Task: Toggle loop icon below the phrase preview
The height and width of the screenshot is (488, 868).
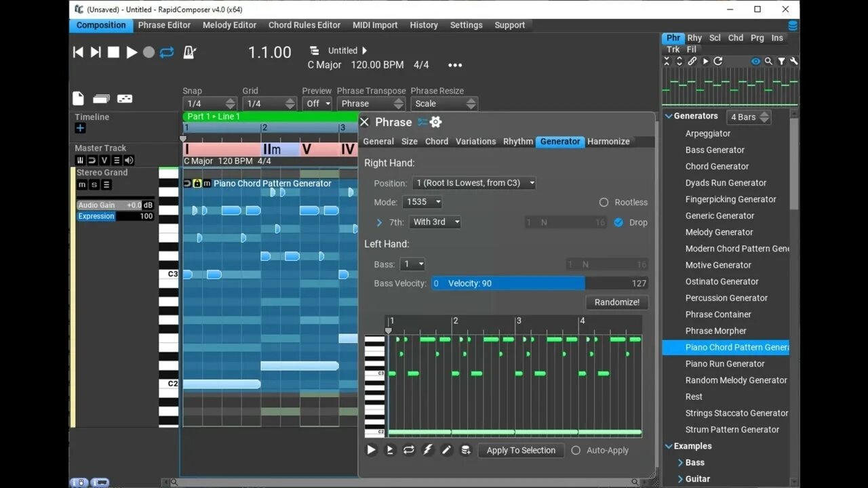Action: pyautogui.click(x=409, y=450)
